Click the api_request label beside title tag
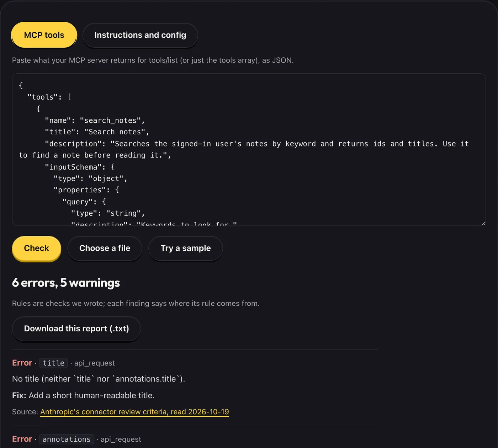Image resolution: width=498 pixels, height=448 pixels. (x=95, y=363)
